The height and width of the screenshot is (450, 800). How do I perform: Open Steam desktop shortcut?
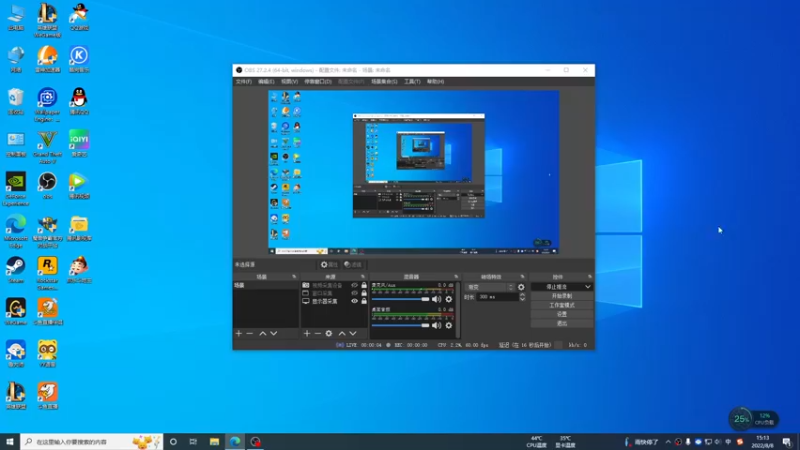click(15, 270)
